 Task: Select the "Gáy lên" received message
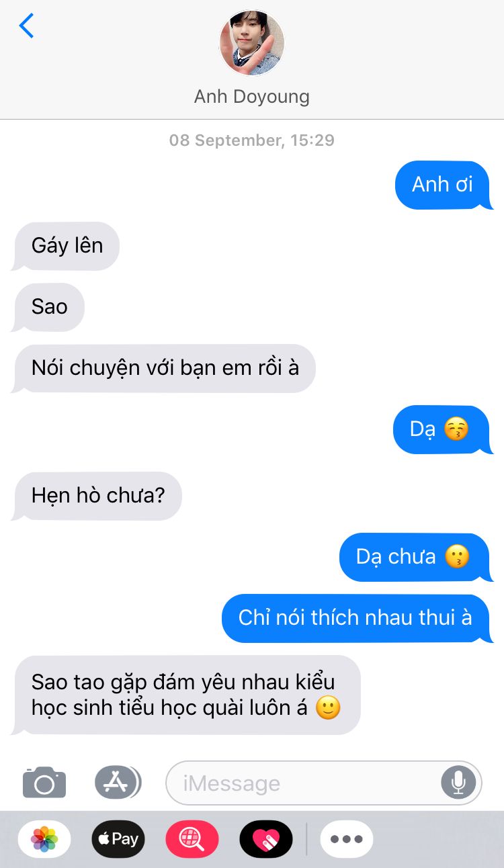[x=66, y=246]
